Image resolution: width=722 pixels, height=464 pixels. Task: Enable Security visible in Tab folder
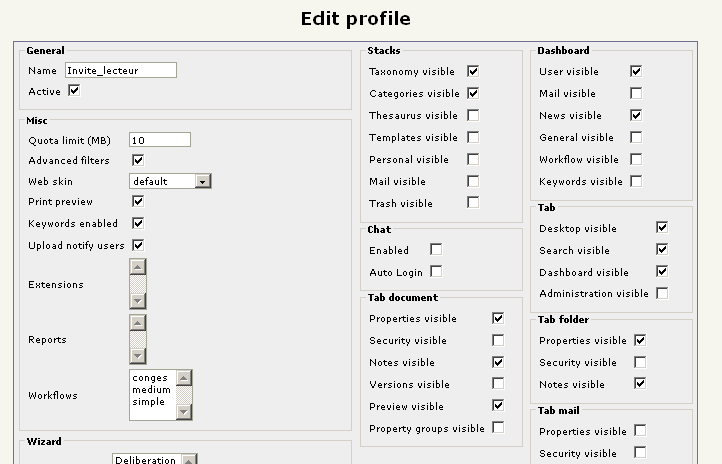click(640, 362)
